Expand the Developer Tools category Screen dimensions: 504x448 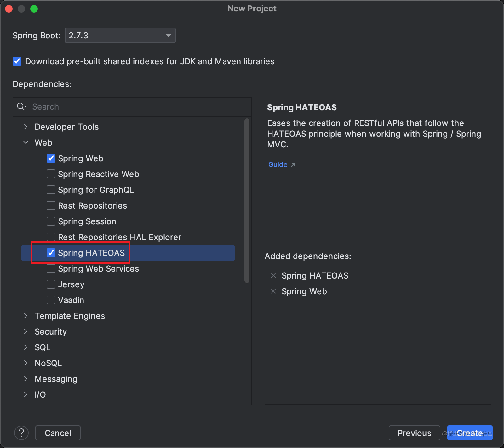point(26,127)
